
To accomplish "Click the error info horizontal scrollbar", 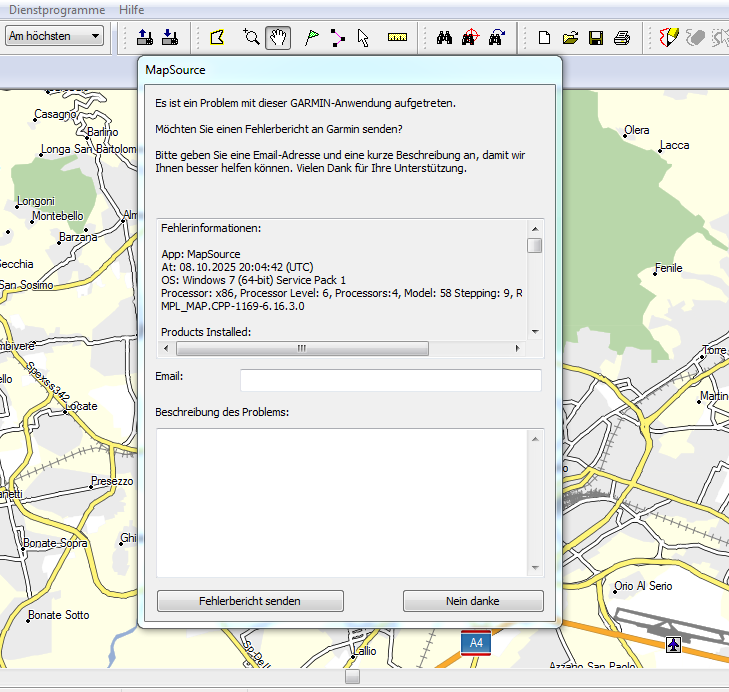I will [302, 349].
